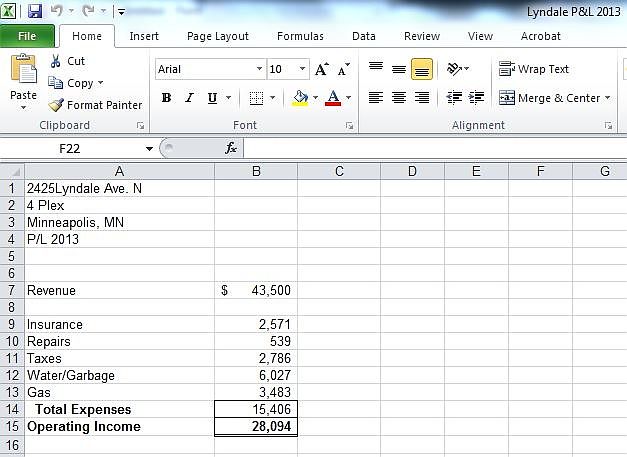Click the Select All corner of grid
627x457 pixels.
coord(12,171)
